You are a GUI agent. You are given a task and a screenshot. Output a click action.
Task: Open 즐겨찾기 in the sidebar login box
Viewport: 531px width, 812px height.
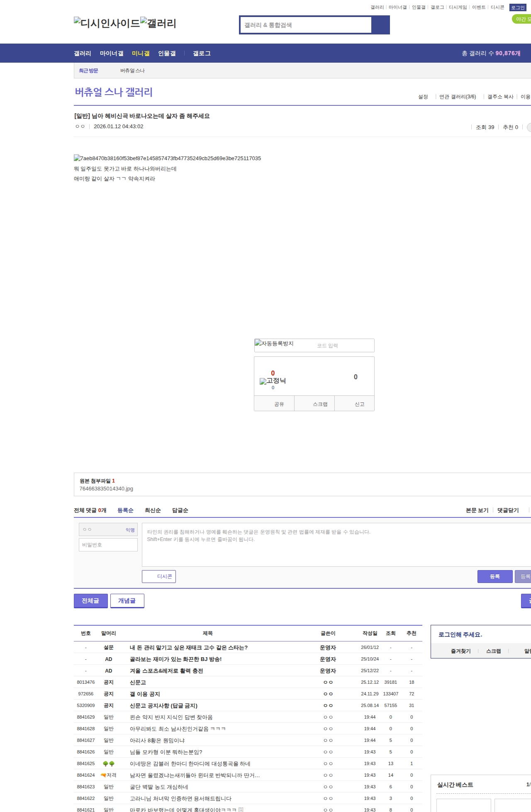click(x=460, y=651)
